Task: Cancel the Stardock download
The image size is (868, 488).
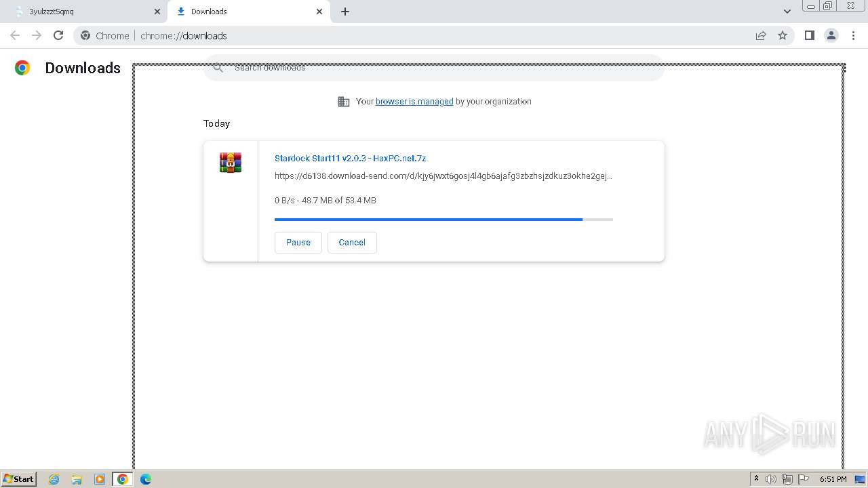Action: coord(352,243)
